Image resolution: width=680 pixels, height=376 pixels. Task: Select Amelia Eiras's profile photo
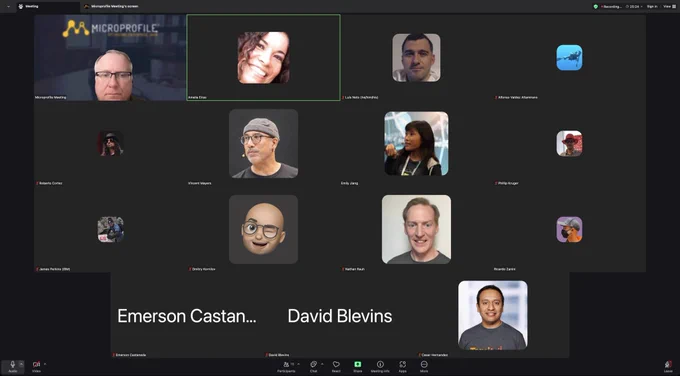point(264,58)
